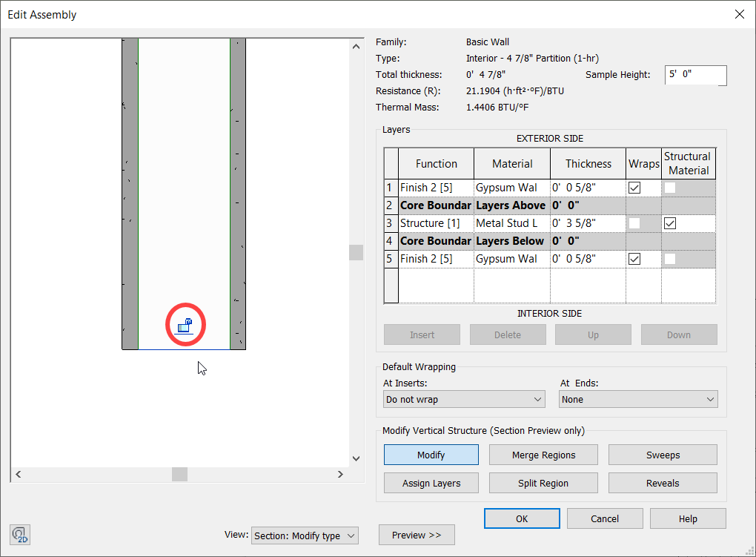Click the Sample Height input field
The width and height of the screenshot is (756, 557).
[695, 75]
